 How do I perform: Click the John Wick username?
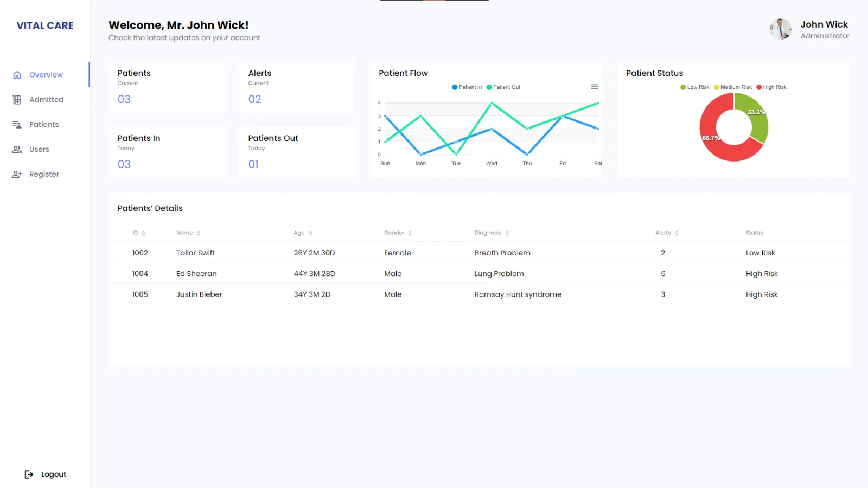pyautogui.click(x=824, y=24)
